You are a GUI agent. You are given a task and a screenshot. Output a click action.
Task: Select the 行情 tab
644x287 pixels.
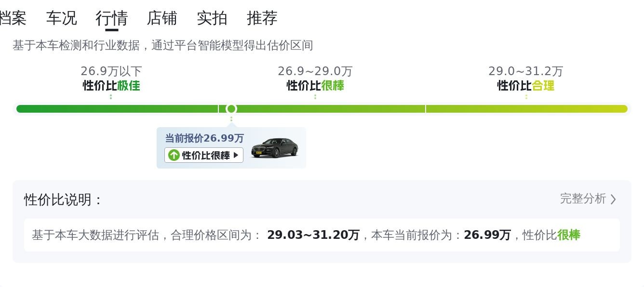111,18
